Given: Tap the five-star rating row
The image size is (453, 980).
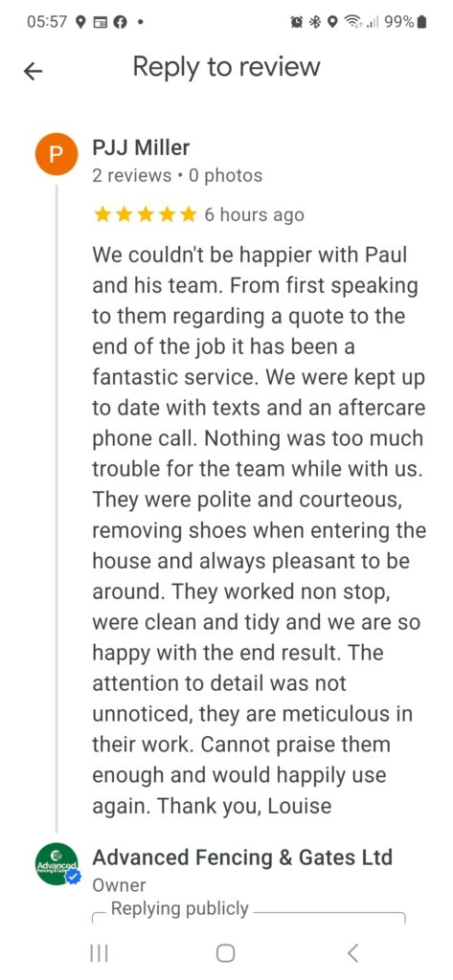Looking at the screenshot, I should tap(146, 215).
